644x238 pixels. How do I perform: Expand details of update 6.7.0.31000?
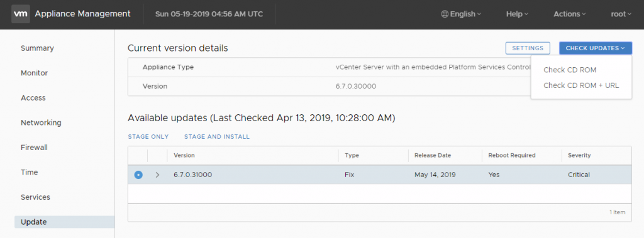pos(157,175)
